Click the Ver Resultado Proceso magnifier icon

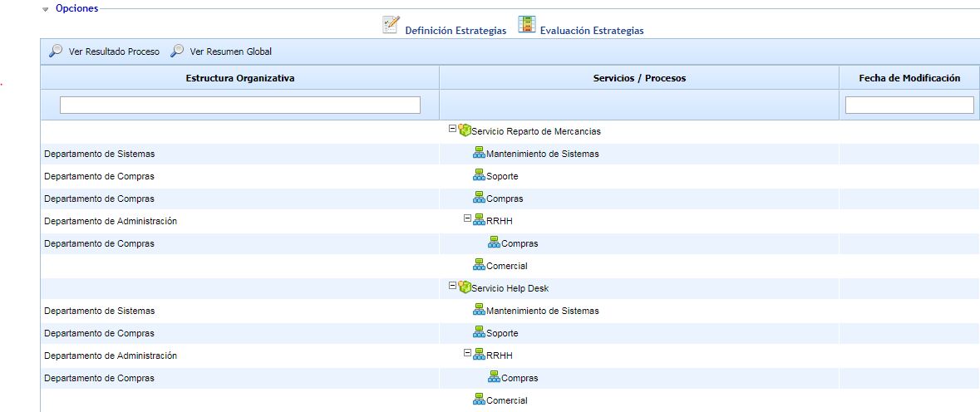pyautogui.click(x=56, y=51)
